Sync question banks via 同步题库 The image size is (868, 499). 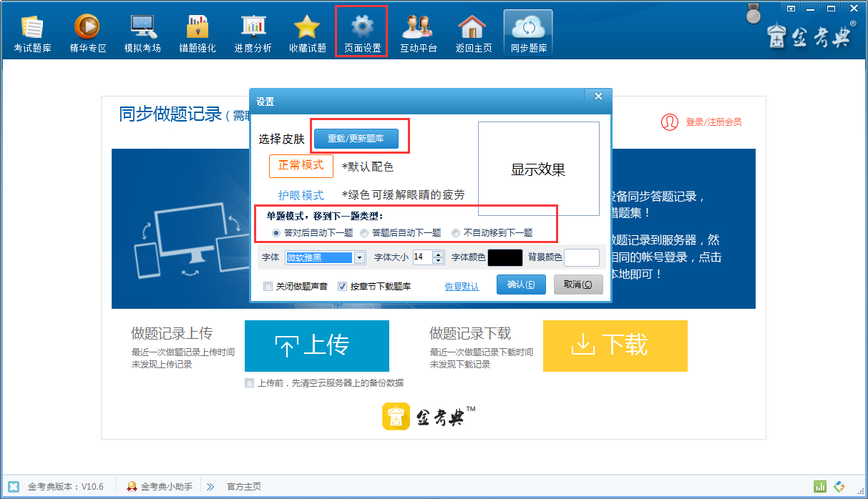click(x=528, y=30)
